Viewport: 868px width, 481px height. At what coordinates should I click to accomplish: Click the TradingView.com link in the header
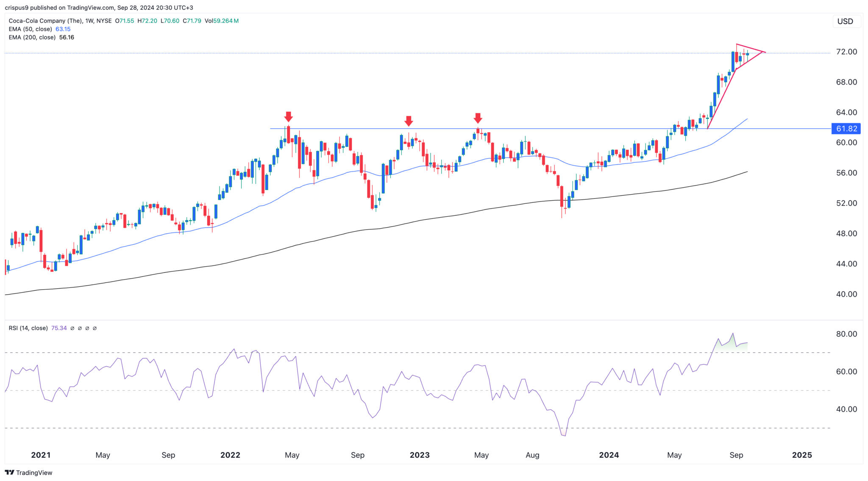[x=90, y=7]
